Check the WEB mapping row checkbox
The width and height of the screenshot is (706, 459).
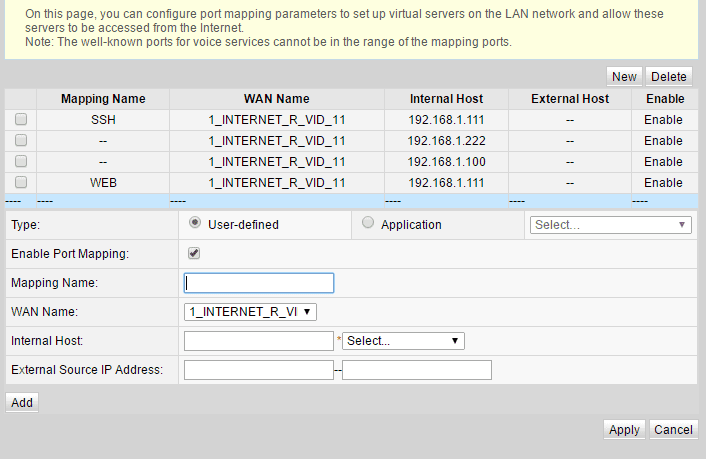(20, 183)
